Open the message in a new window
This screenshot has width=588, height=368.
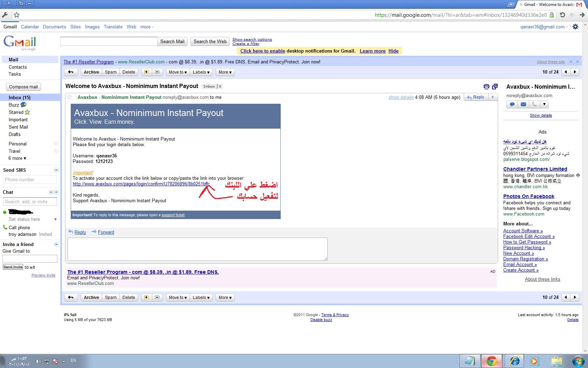tap(495, 87)
